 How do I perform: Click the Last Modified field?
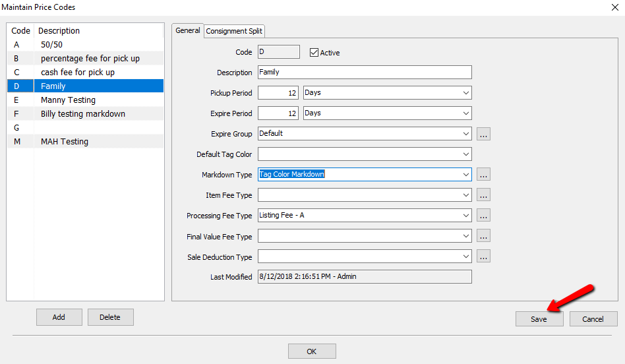[x=365, y=277]
